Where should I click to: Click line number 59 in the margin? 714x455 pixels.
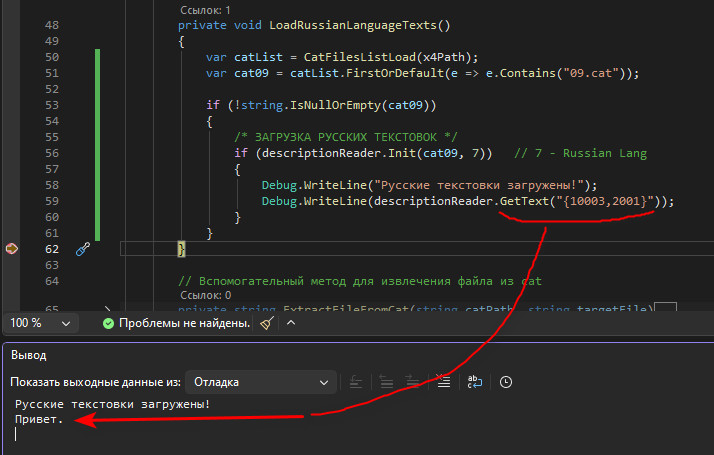click(x=52, y=201)
